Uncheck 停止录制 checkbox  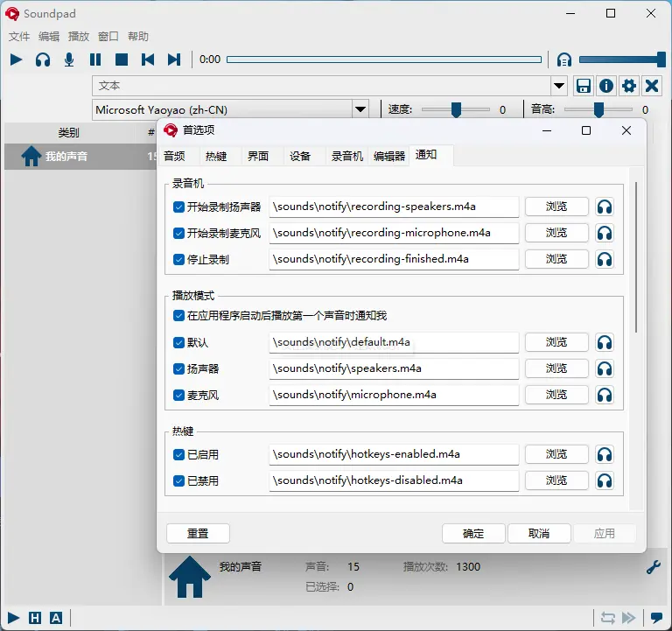pyautogui.click(x=178, y=259)
